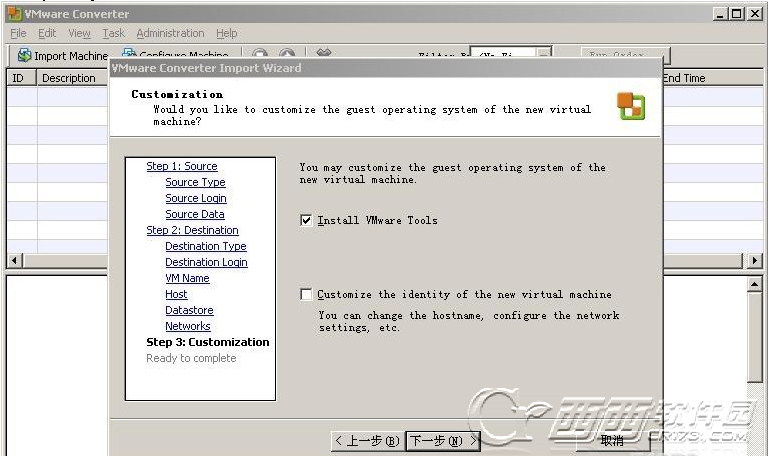Open the Help menu

pyautogui.click(x=227, y=33)
